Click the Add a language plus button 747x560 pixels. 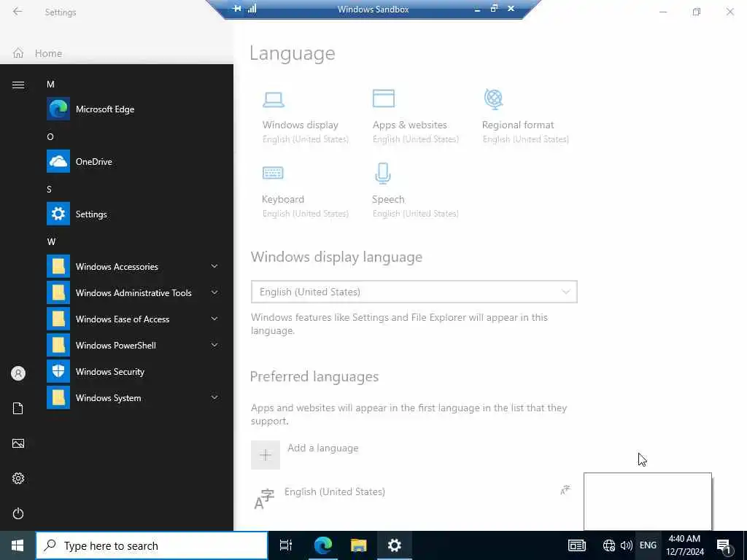tap(266, 455)
